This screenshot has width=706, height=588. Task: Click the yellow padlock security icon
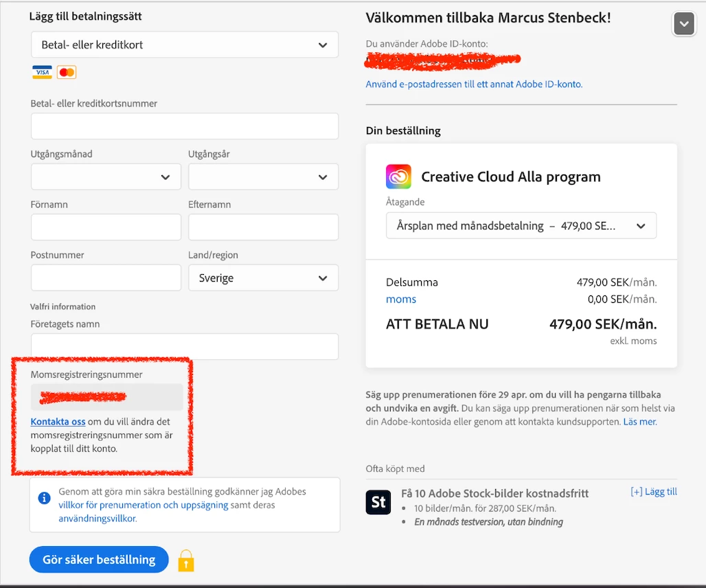186,561
